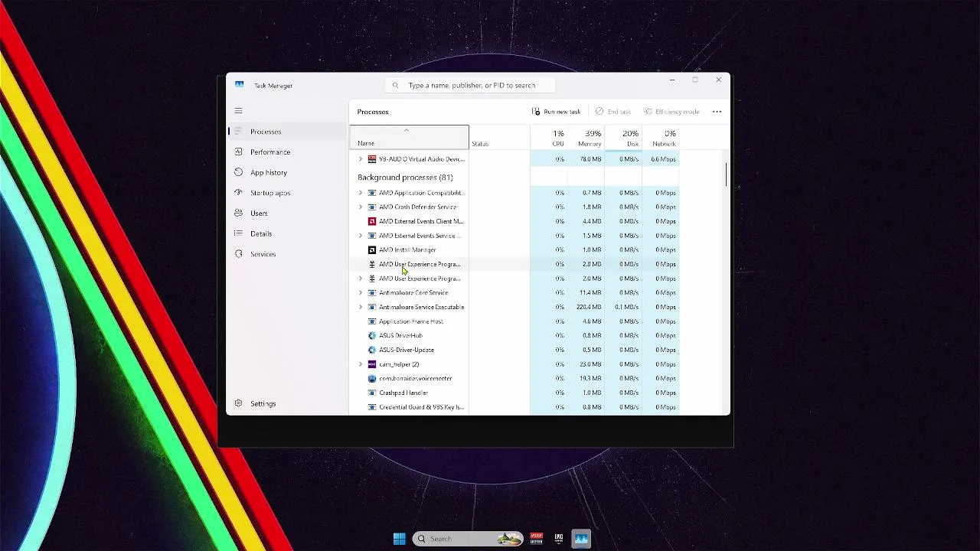Screen dimensions: 980x551
Task: Sort processes by Memory column
Action: coord(586,137)
